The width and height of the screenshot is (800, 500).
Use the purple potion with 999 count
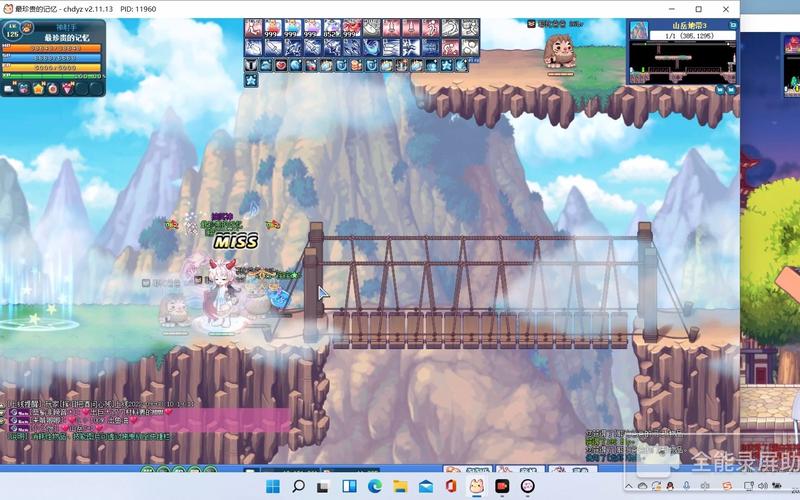(312, 28)
